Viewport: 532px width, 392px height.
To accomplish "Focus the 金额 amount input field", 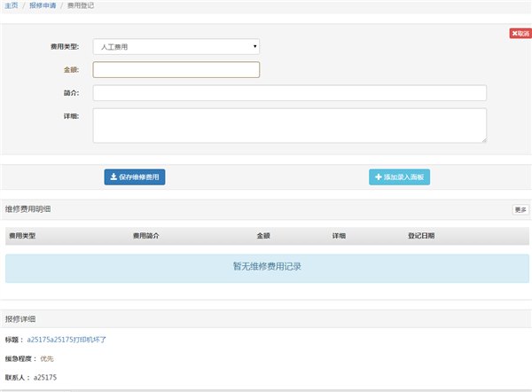I will pyautogui.click(x=176, y=69).
